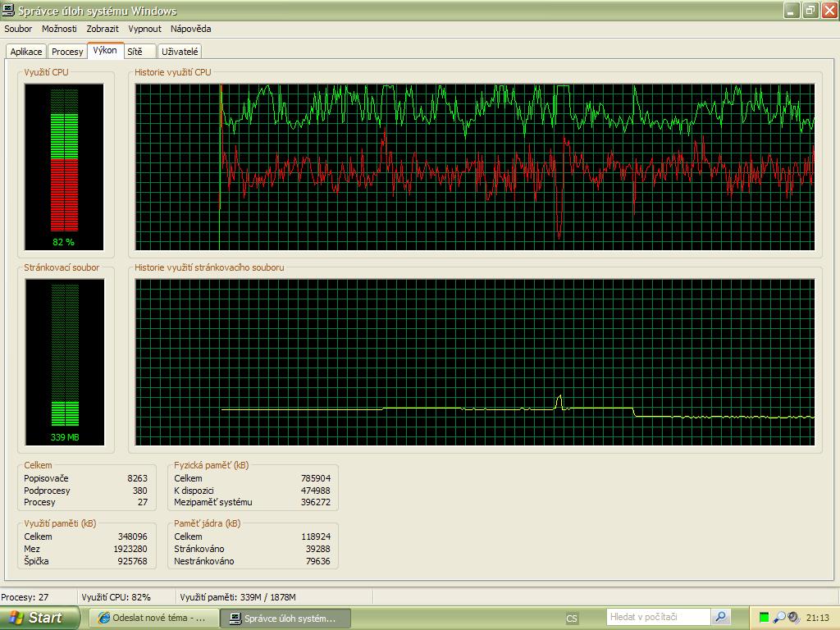Image resolution: width=840 pixels, height=630 pixels.
Task: Close the Task Manager window
Action: [829, 10]
